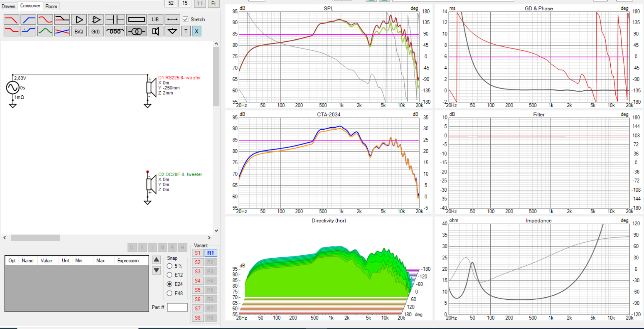The width and height of the screenshot is (644, 329).
Task: Place an inductor coil component
Action: pos(115,31)
